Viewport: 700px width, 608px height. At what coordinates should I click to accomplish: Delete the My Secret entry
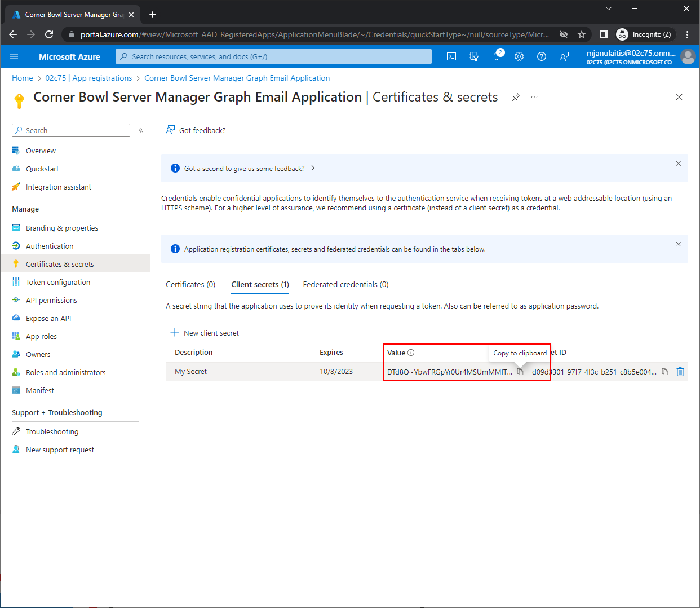pyautogui.click(x=680, y=372)
